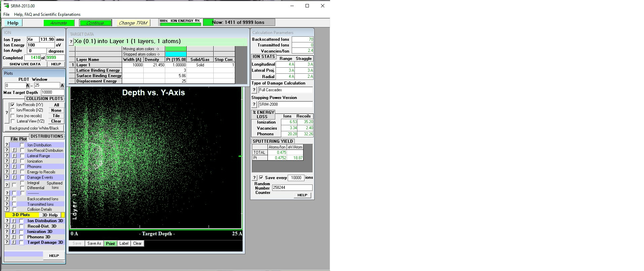Viewport: 644px width, 271px height.
Task: Click the ? icon beside SRIM-2008 stopping power
Action: point(254,104)
